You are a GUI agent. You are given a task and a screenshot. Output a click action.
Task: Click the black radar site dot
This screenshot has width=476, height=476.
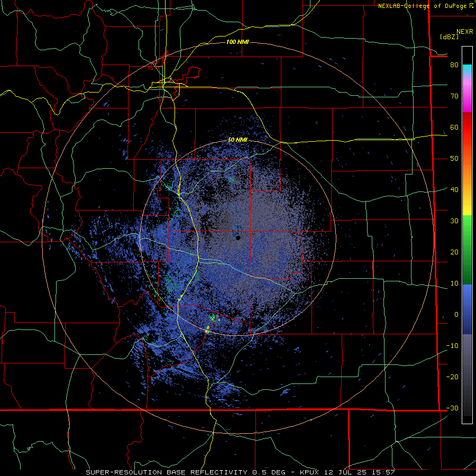(238, 237)
